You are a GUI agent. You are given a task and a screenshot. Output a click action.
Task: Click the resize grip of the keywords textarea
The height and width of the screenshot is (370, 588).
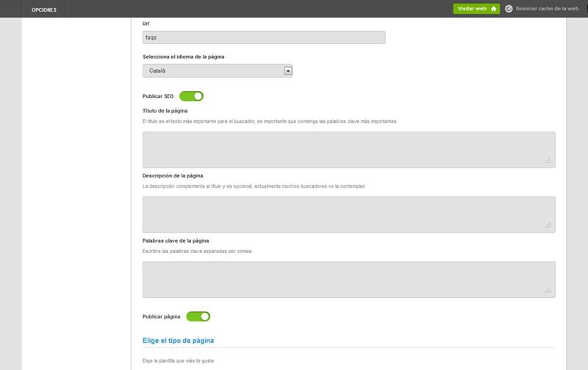coord(548,291)
